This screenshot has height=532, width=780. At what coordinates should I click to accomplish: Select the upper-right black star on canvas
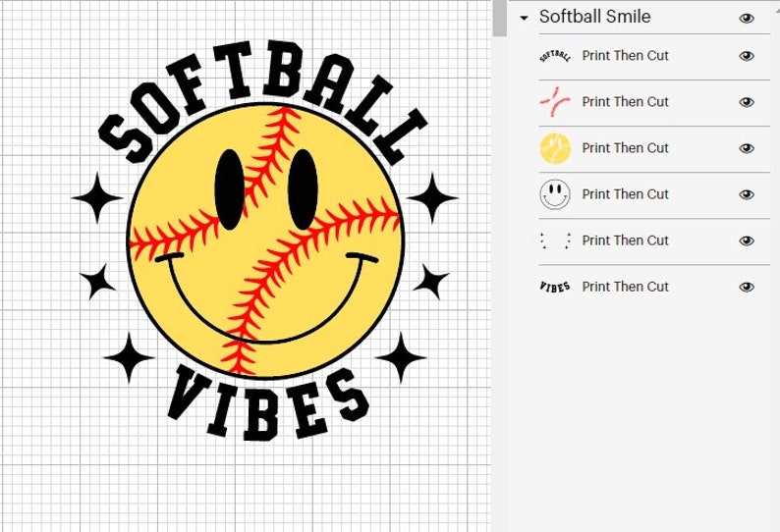pos(432,197)
